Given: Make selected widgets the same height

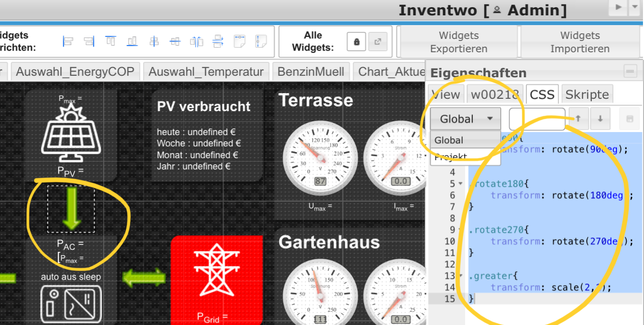Looking at the screenshot, I should pos(261,41).
